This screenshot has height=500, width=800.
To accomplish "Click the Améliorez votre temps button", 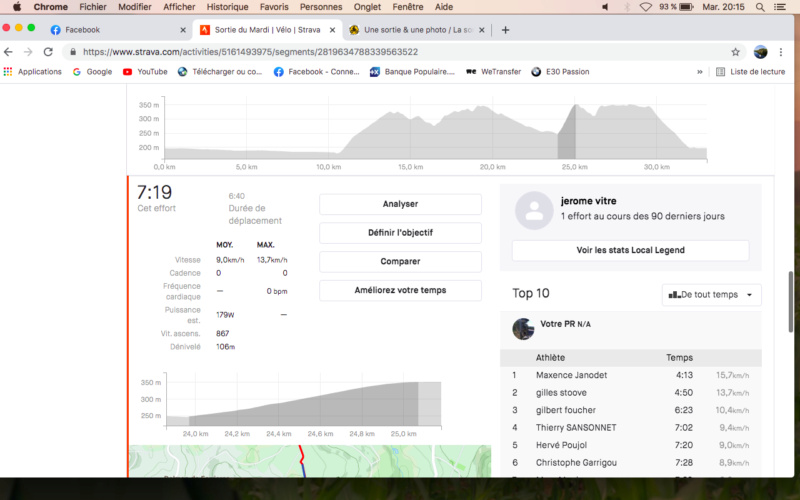I will tap(401, 290).
